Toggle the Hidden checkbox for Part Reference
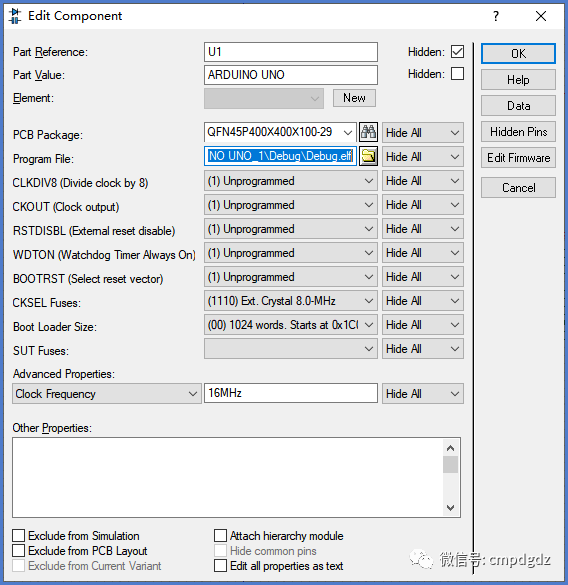 [457, 52]
